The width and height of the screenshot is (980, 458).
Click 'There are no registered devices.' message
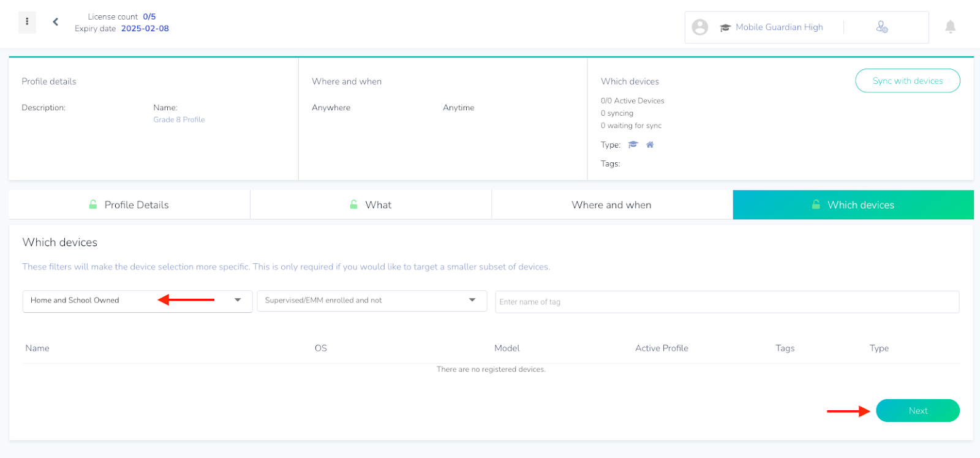coord(491,369)
